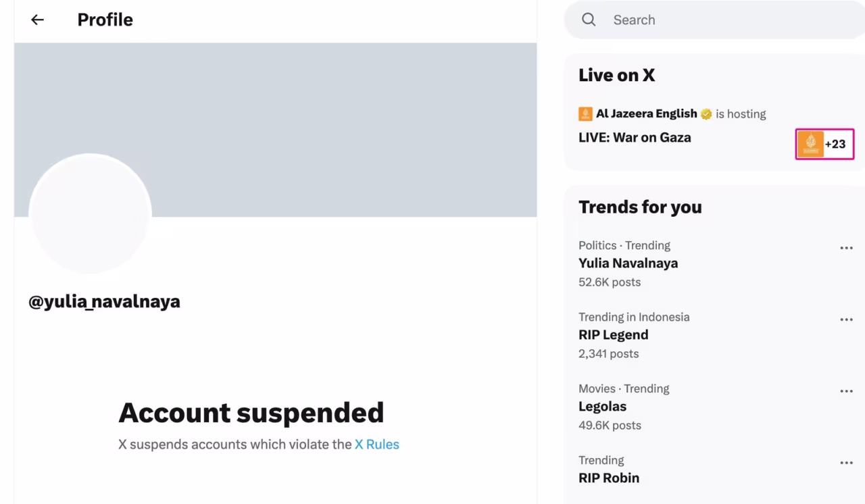Click Al Jazeera English logo icon
865x504 pixels.
(x=585, y=114)
